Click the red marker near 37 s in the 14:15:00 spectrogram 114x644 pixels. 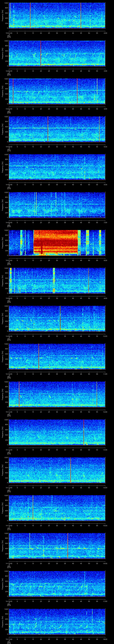click(x=68, y=546)
